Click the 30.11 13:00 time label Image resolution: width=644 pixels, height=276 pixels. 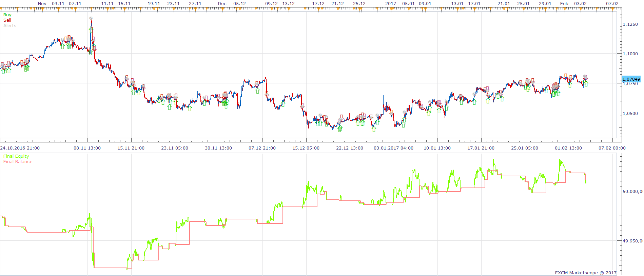tap(218, 148)
